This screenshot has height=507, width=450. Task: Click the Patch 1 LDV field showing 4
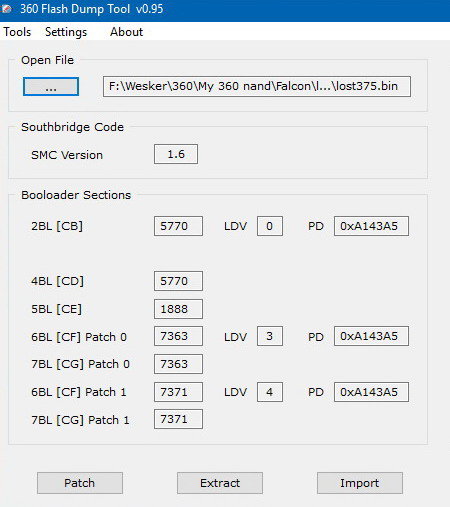pyautogui.click(x=270, y=392)
